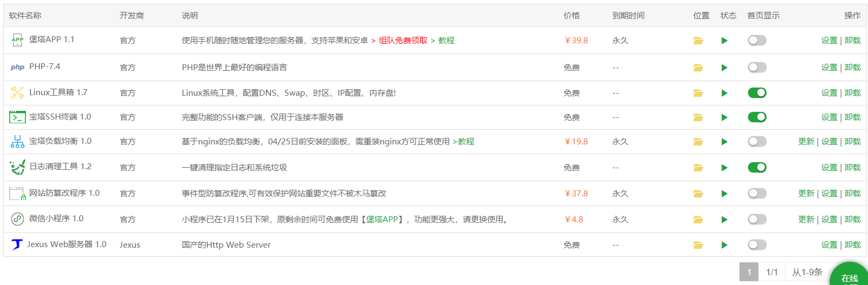Enable homepage display for 网站防篡改程序

pyautogui.click(x=757, y=193)
